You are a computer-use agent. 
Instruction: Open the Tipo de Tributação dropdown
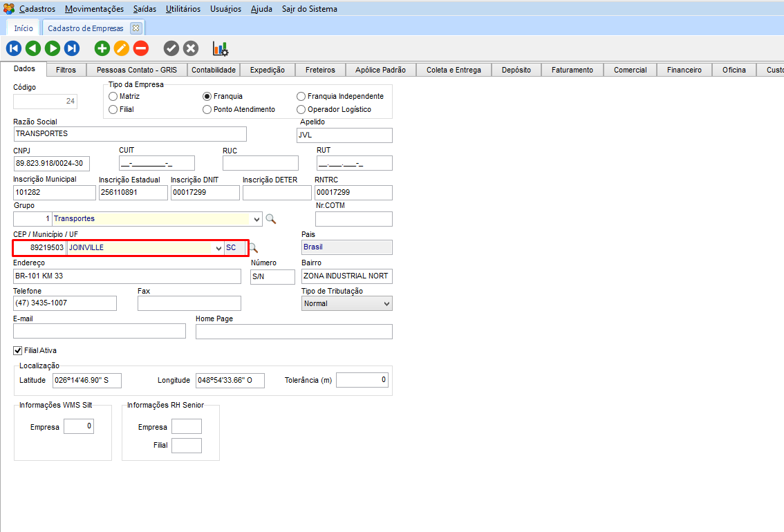click(x=386, y=304)
